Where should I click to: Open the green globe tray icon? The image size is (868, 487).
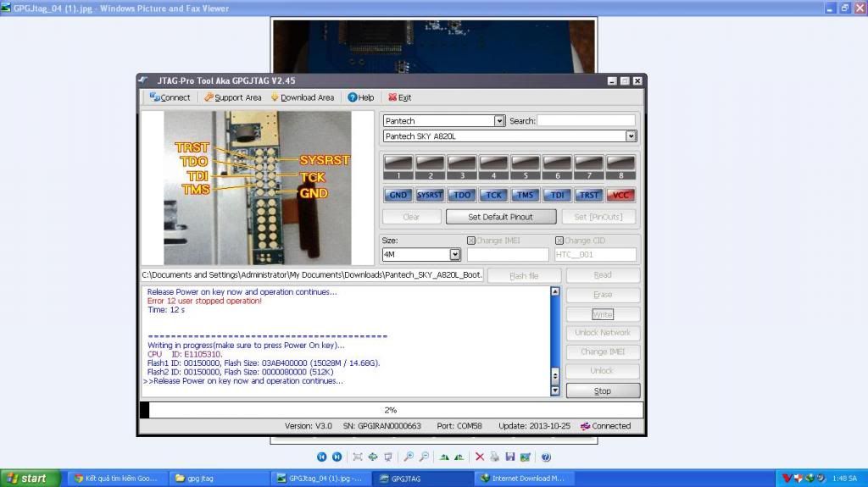[810, 479]
